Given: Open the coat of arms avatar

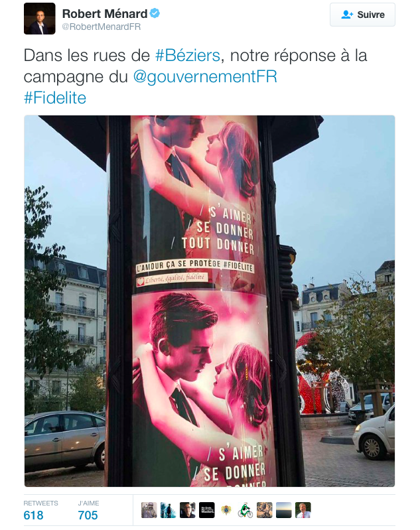Looking at the screenshot, I should [226, 510].
